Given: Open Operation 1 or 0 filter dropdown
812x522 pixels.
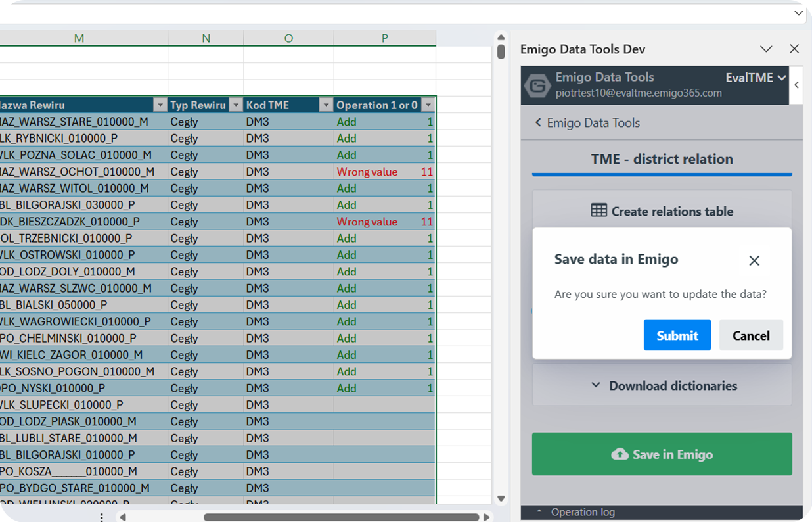Looking at the screenshot, I should 428,105.
